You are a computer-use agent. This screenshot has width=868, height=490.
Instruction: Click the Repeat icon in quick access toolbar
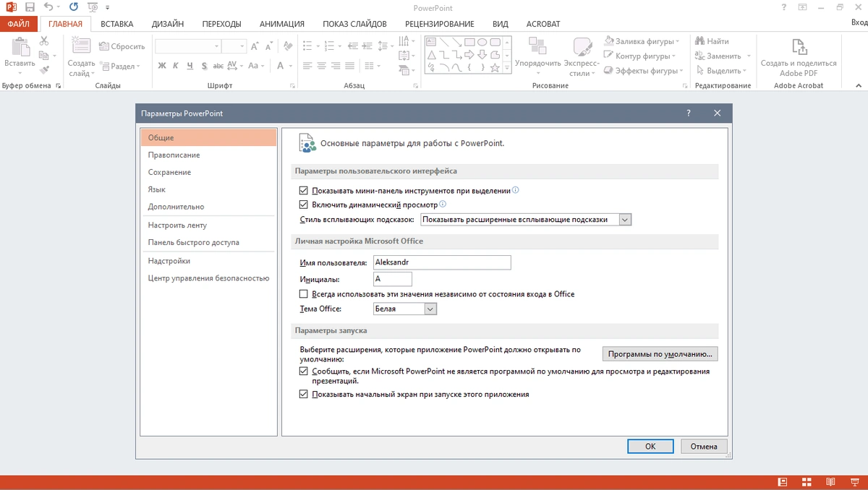[73, 7]
